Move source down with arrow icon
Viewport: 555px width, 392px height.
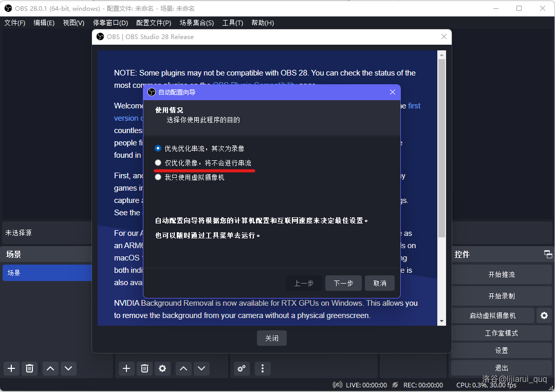pyautogui.click(x=201, y=369)
